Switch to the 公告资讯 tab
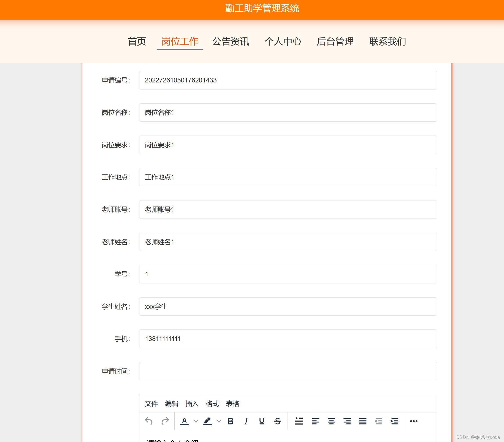Screen dimensions: 504x442 [x=231, y=42]
